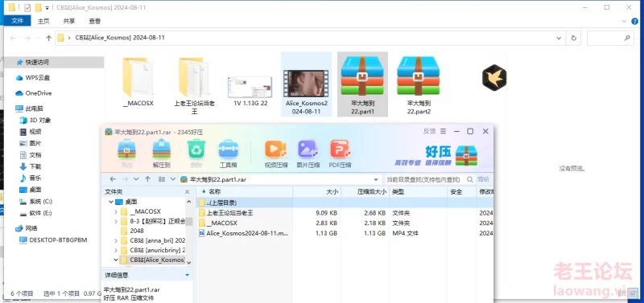This screenshot has width=644, height=303.
Task: Open the 好压 address path dropdown
Action: pos(375,179)
